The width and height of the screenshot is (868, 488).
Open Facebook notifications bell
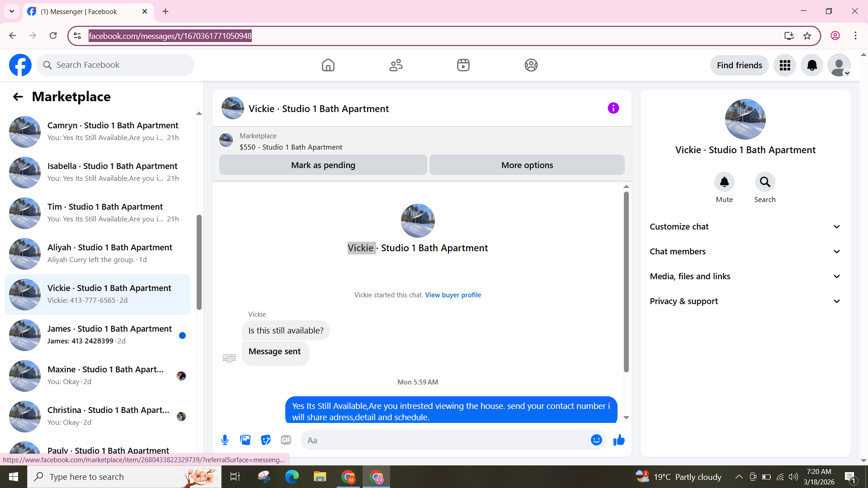pyautogui.click(x=811, y=66)
